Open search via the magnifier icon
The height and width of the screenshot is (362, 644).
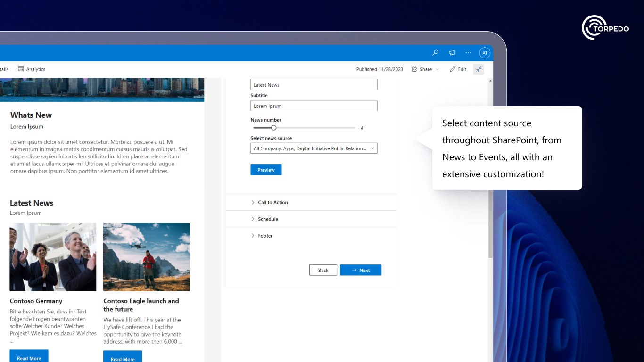pos(435,53)
